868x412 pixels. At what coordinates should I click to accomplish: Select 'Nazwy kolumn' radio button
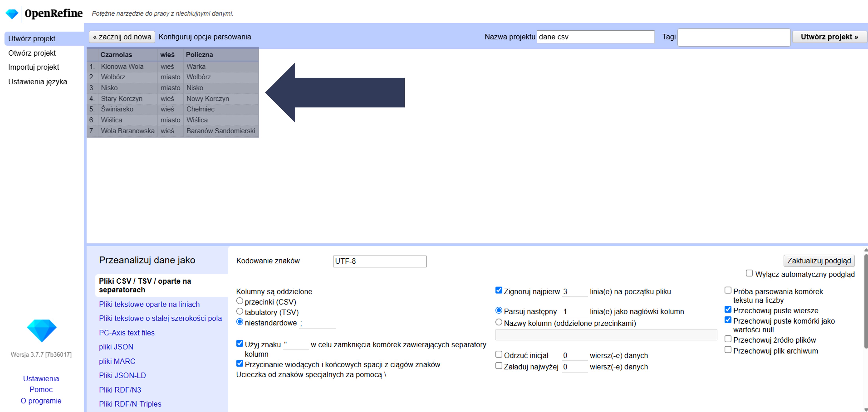499,322
